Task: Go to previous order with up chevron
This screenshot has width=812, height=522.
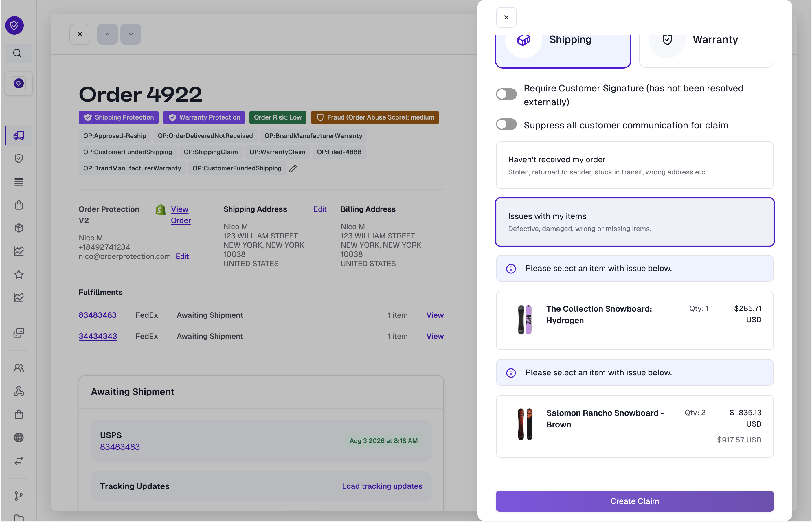Action: [x=107, y=34]
